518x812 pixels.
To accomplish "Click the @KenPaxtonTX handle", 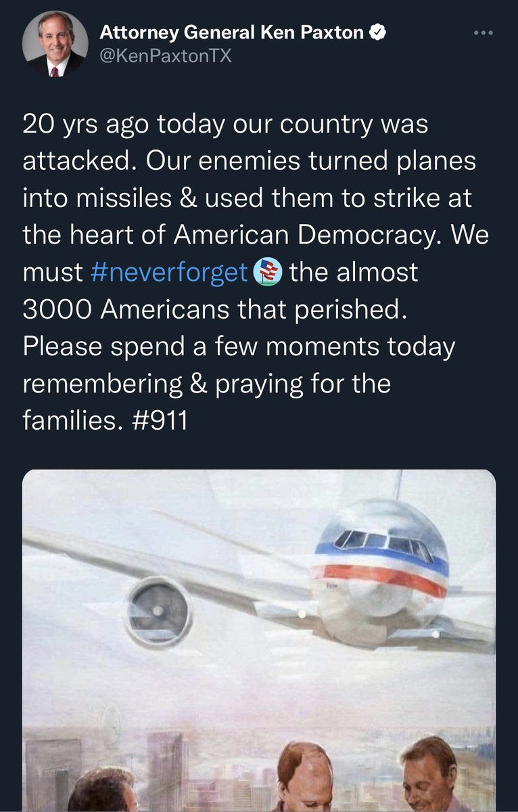I will coord(166,56).
